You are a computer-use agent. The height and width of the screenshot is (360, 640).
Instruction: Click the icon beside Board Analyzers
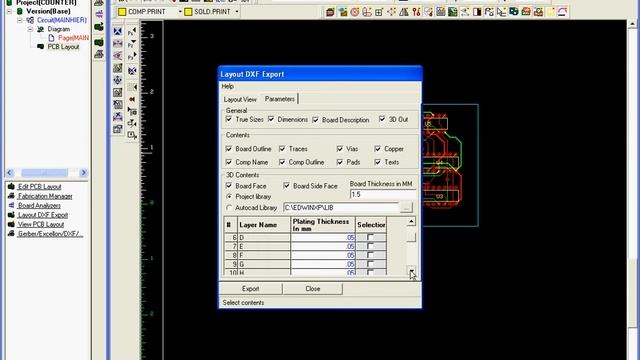[11, 205]
